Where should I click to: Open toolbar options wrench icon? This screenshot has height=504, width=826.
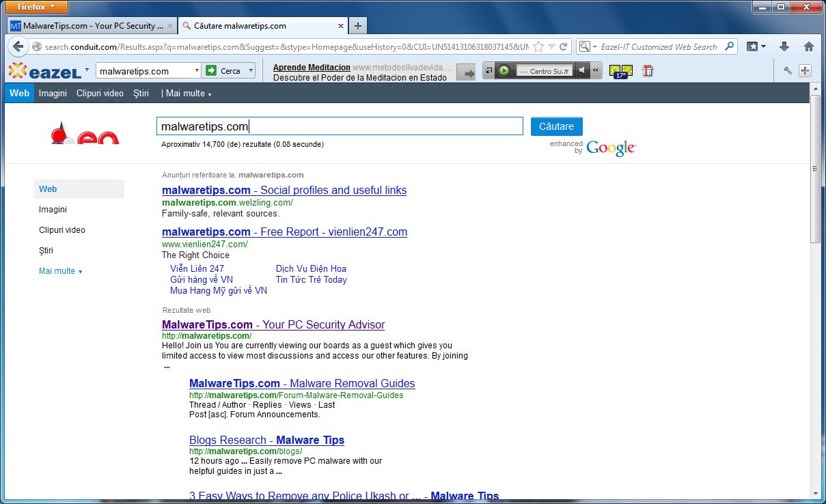pyautogui.click(x=788, y=71)
